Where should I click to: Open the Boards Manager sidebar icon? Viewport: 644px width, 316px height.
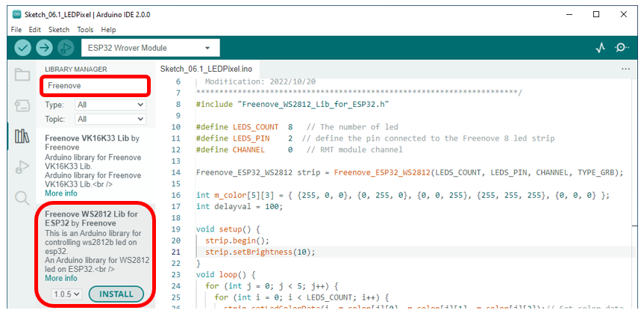tap(22, 105)
